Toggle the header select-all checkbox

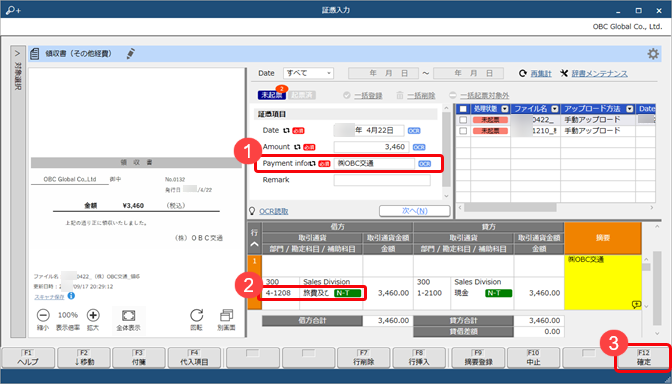(463, 109)
